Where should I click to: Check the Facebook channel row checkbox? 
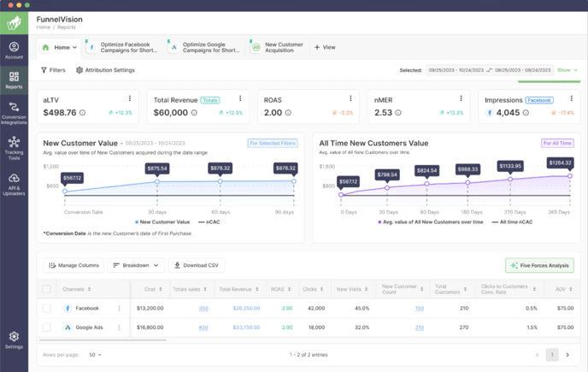point(46,309)
